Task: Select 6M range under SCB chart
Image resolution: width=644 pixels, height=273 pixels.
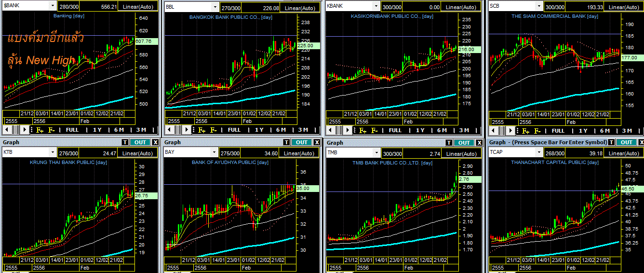Action: [605, 130]
